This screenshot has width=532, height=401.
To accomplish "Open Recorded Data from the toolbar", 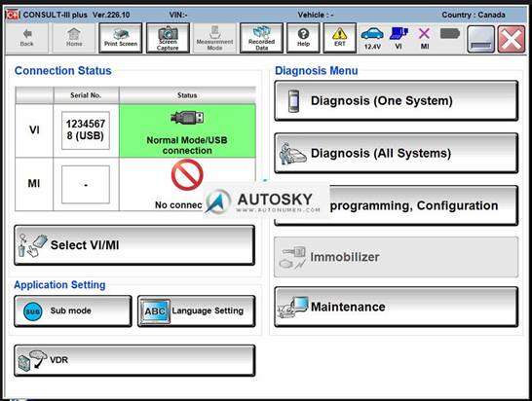I will coord(261,38).
